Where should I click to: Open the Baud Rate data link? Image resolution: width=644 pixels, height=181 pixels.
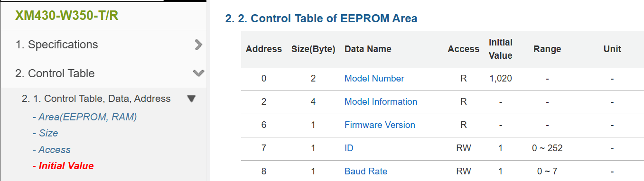point(366,171)
